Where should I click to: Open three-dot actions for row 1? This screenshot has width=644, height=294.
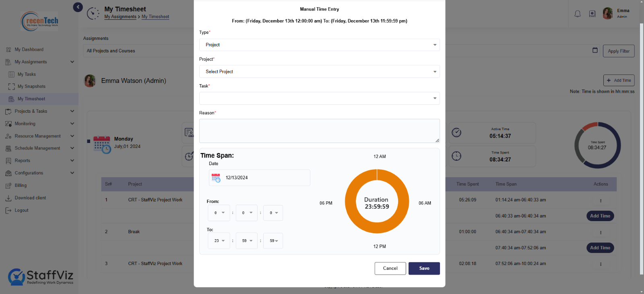click(x=601, y=201)
